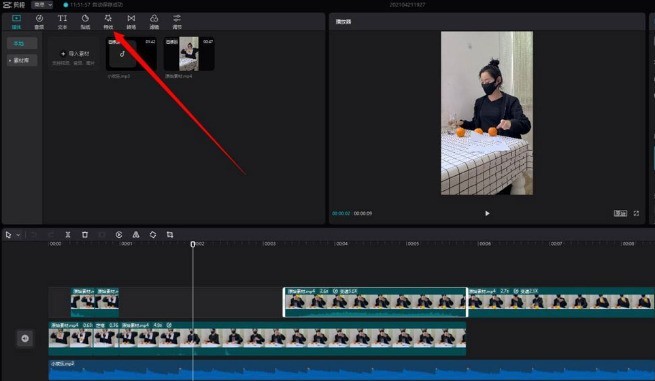Click the Delete trash icon in the timeline toolbar
This screenshot has width=655, height=381.
[85, 235]
